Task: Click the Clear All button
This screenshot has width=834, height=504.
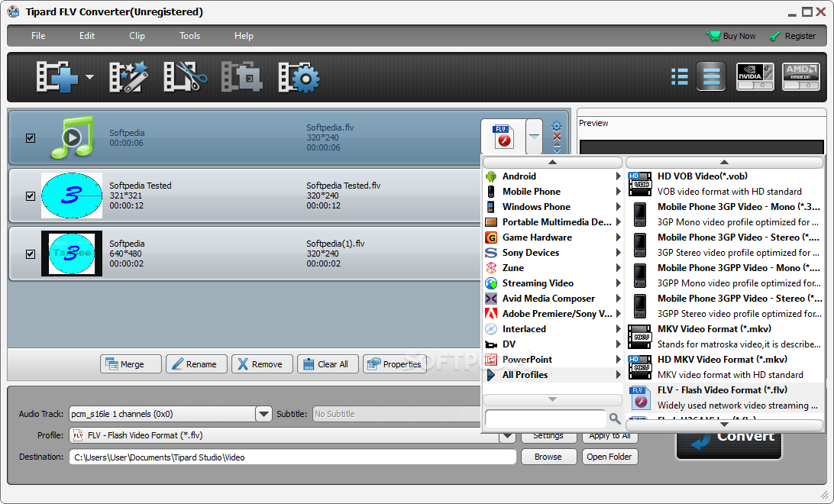Action: click(x=328, y=364)
